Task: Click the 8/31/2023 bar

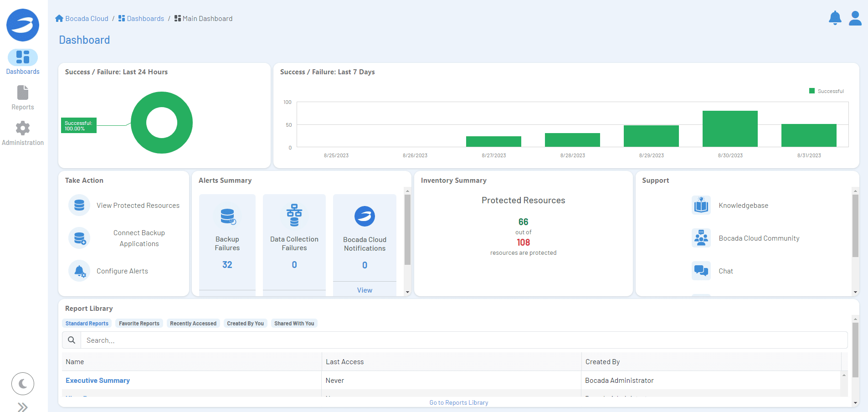Action: coord(809,135)
